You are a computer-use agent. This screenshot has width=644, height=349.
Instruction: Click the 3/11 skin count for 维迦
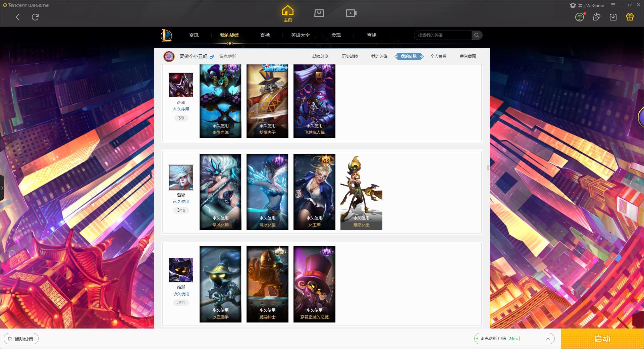coord(181,303)
